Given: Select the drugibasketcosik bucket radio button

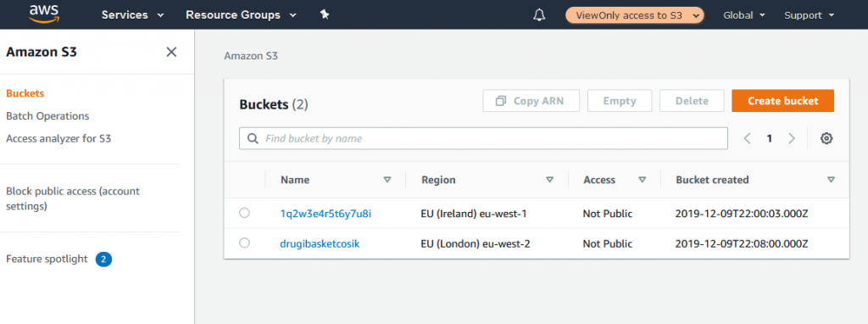Looking at the screenshot, I should pyautogui.click(x=244, y=243).
